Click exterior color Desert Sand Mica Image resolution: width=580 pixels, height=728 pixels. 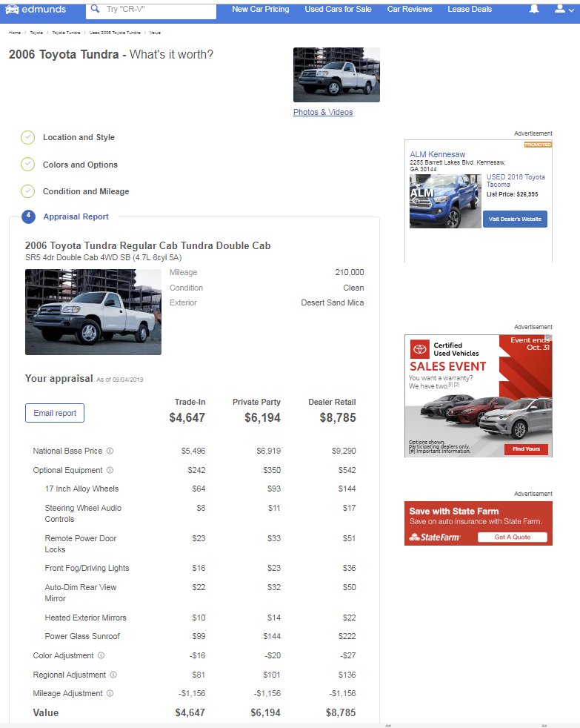pos(333,302)
